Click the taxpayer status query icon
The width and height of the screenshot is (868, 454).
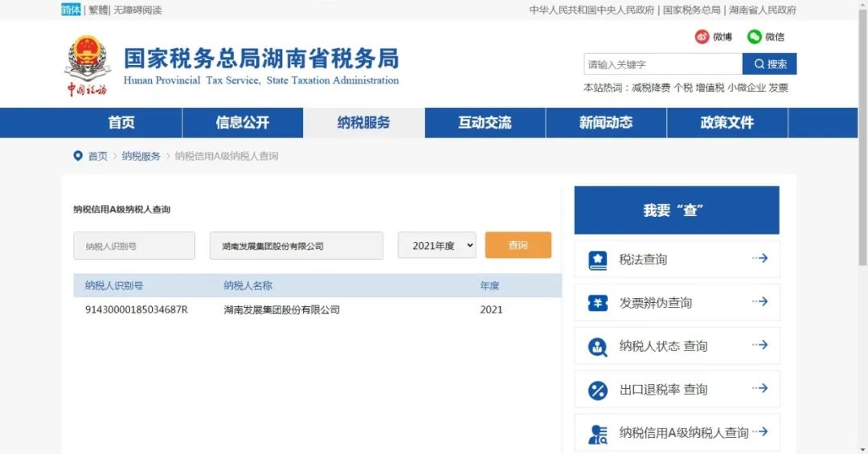(598, 346)
